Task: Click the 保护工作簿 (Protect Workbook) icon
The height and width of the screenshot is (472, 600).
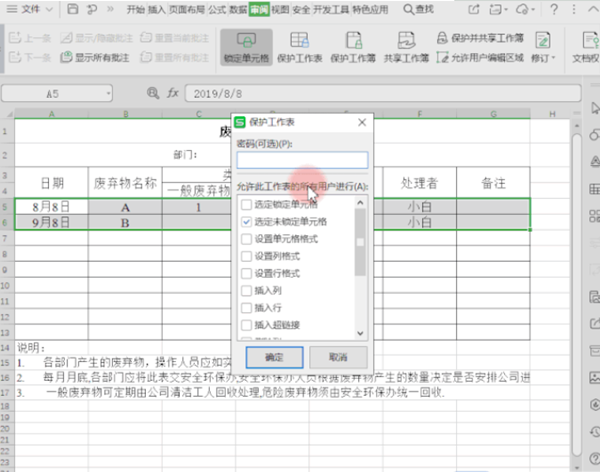Action: 353,47
